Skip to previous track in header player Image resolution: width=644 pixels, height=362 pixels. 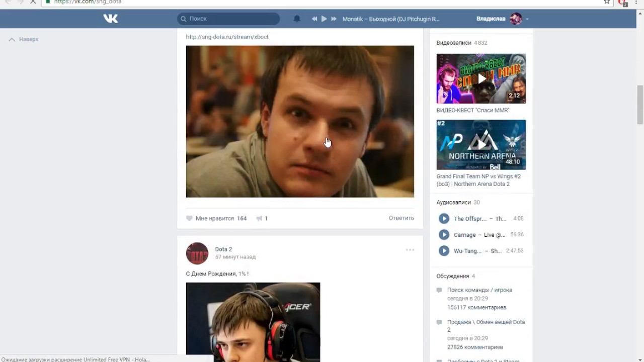(x=314, y=19)
